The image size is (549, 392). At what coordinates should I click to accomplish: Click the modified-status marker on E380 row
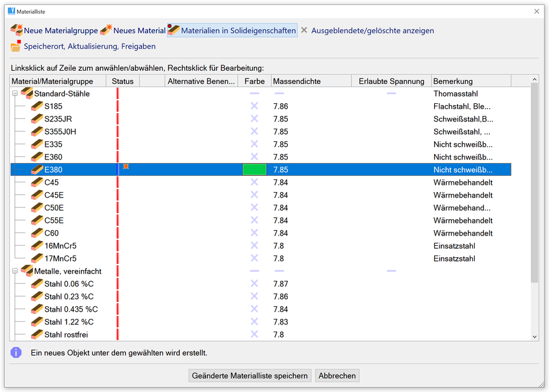point(126,167)
